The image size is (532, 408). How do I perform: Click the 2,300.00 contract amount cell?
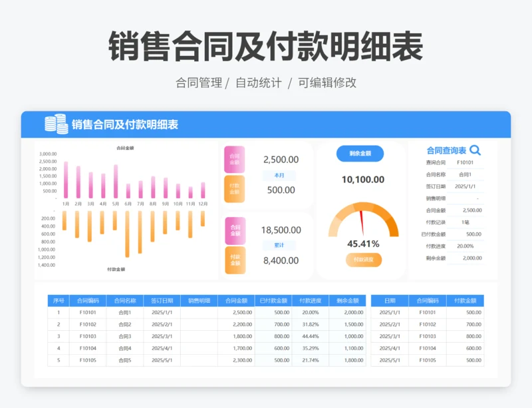(x=237, y=360)
